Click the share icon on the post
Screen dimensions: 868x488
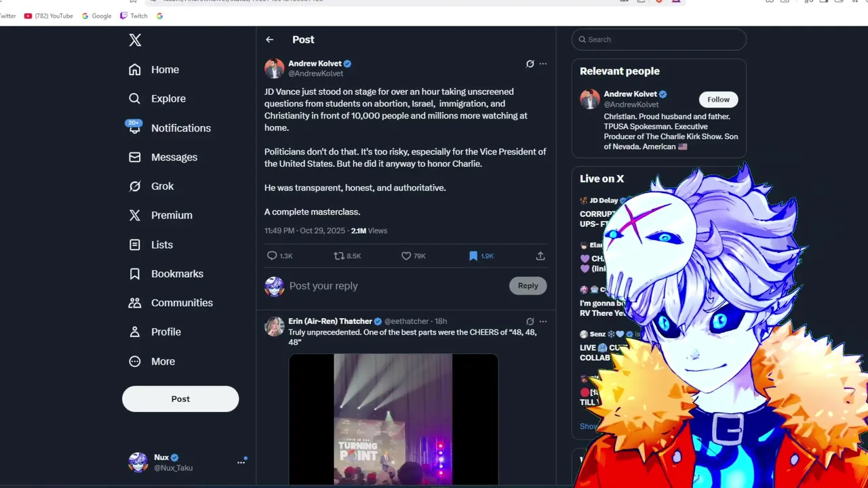coord(540,256)
